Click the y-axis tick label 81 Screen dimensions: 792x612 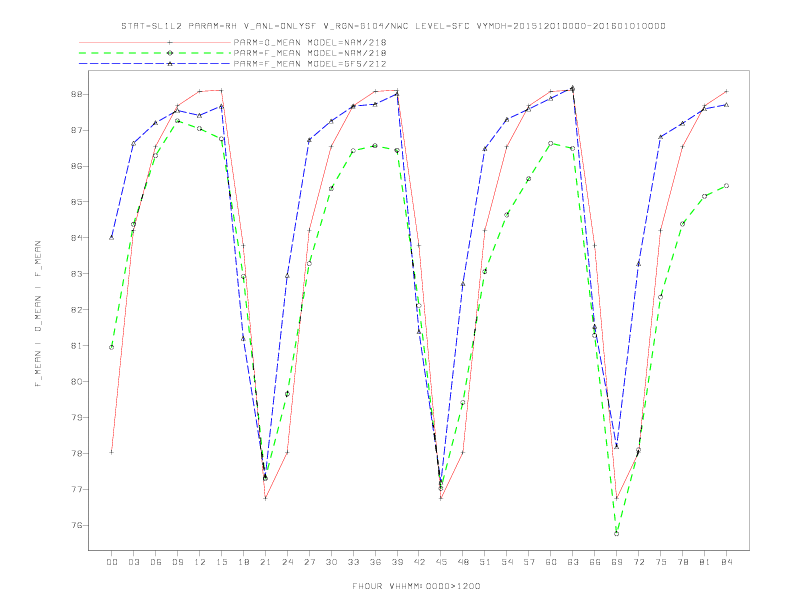(75, 346)
